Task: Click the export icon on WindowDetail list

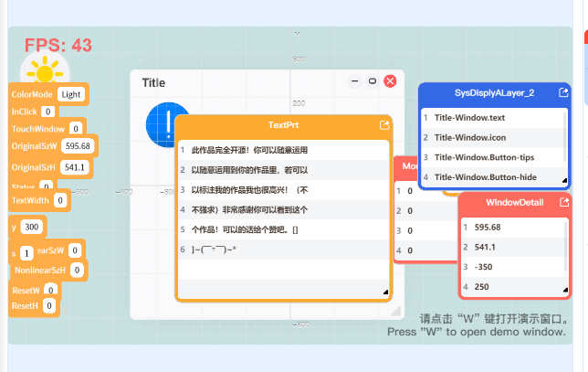Action: point(564,202)
